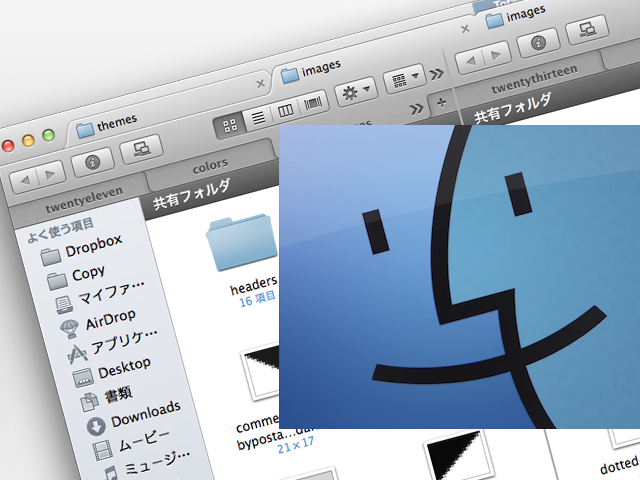Screen dimensions: 640x480
Task: Open Downloads in the sidebar
Action: click(x=134, y=418)
